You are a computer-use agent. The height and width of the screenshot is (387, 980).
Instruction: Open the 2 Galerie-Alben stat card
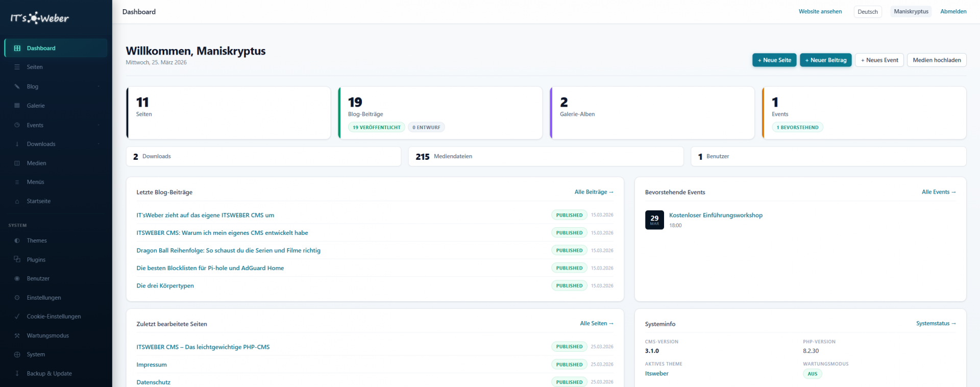(x=652, y=113)
